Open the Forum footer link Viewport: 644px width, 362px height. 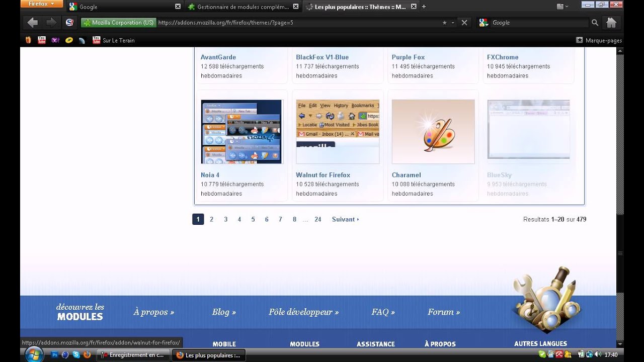pyautogui.click(x=444, y=312)
